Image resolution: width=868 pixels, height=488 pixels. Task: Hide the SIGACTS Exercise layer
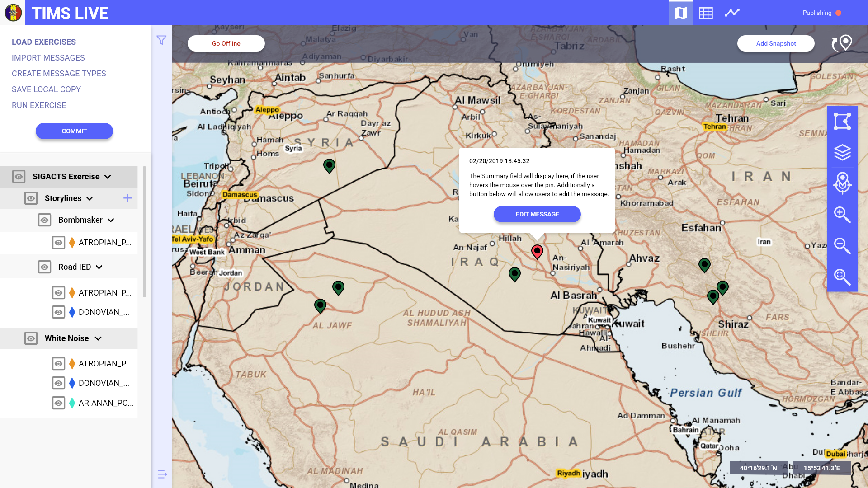[x=19, y=177]
